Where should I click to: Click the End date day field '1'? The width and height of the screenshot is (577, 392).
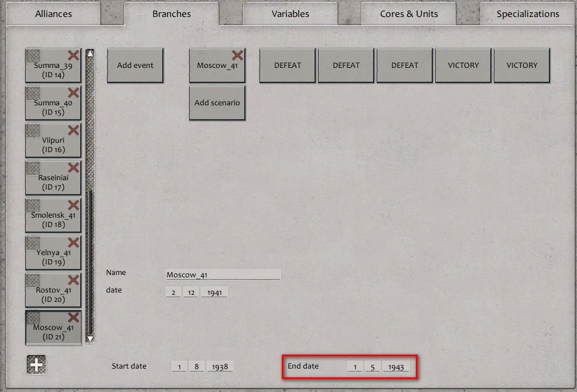(x=355, y=367)
